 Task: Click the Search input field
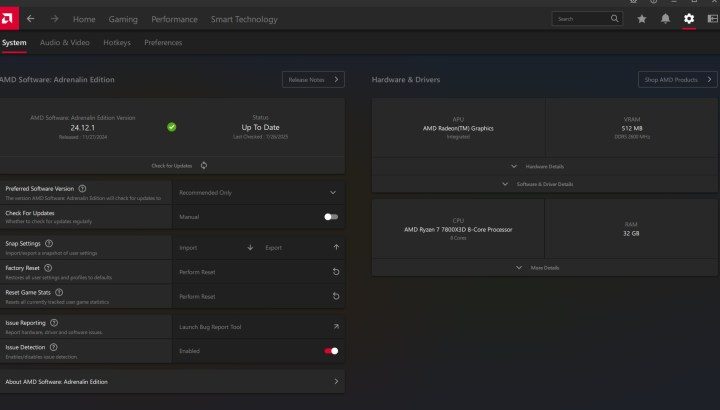click(x=582, y=19)
